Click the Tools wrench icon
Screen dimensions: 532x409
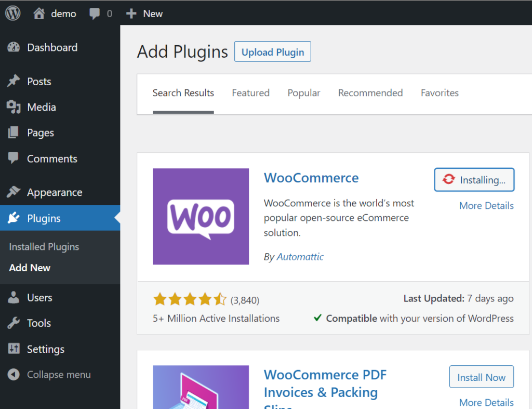point(14,323)
